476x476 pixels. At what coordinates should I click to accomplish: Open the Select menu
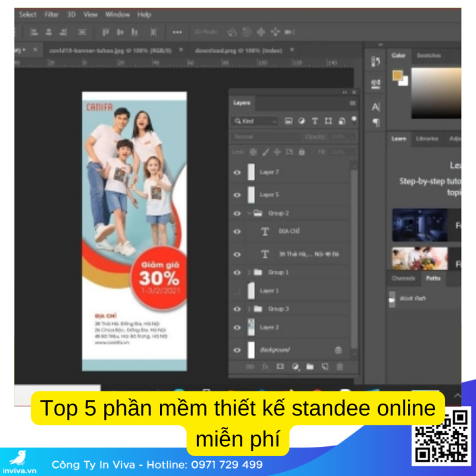(x=28, y=15)
